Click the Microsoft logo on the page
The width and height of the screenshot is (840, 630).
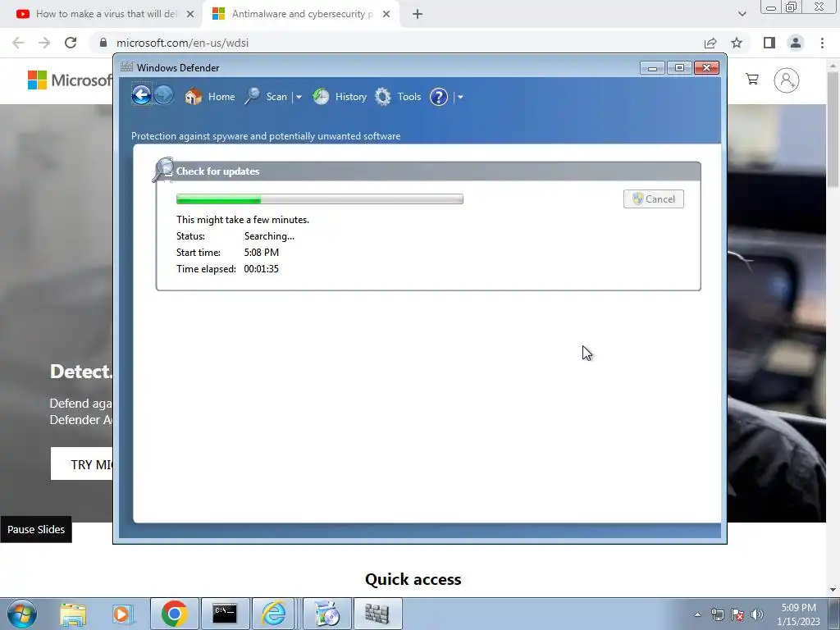coord(70,80)
